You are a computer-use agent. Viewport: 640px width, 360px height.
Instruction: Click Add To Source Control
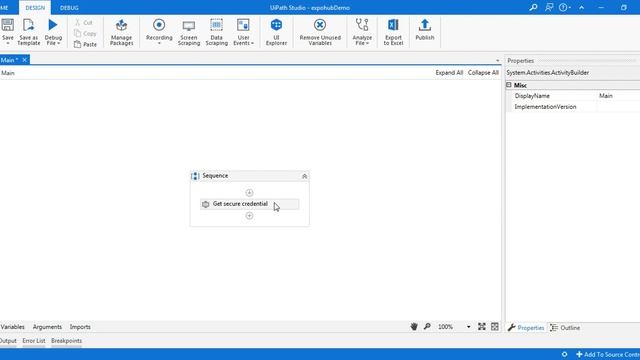coord(608,355)
